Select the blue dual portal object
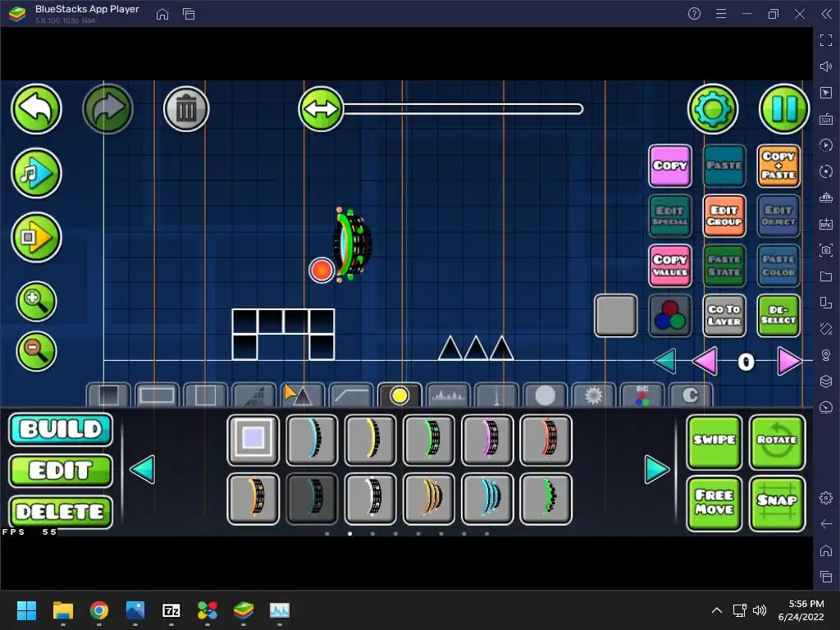 tap(487, 499)
